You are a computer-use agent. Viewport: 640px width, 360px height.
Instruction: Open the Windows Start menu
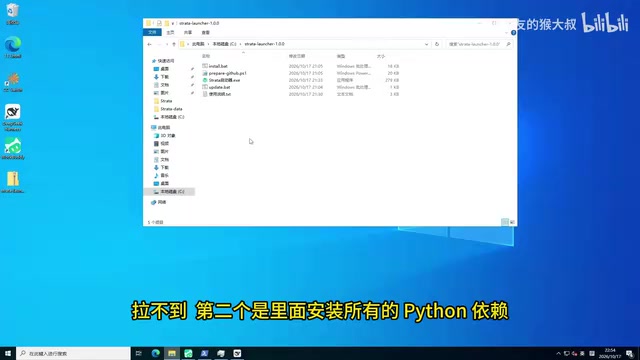point(8,353)
